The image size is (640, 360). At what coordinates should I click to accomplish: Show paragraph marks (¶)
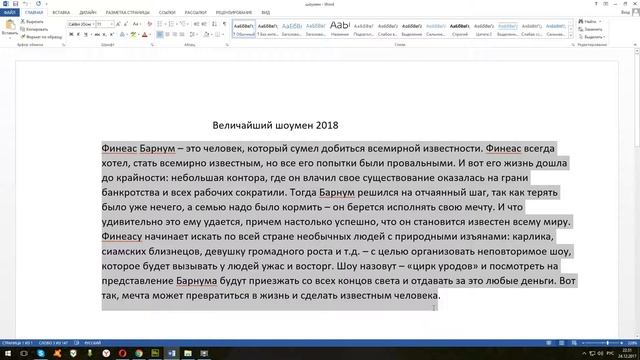(224, 24)
